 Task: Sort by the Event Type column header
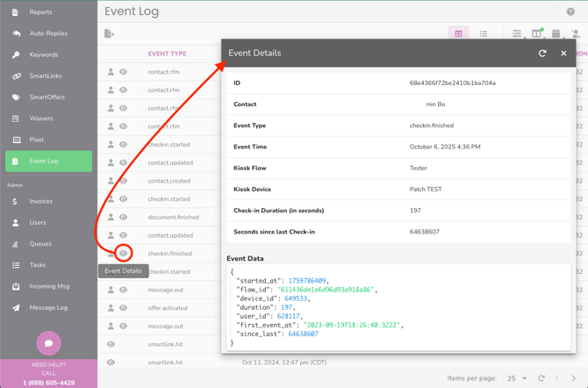[167, 54]
